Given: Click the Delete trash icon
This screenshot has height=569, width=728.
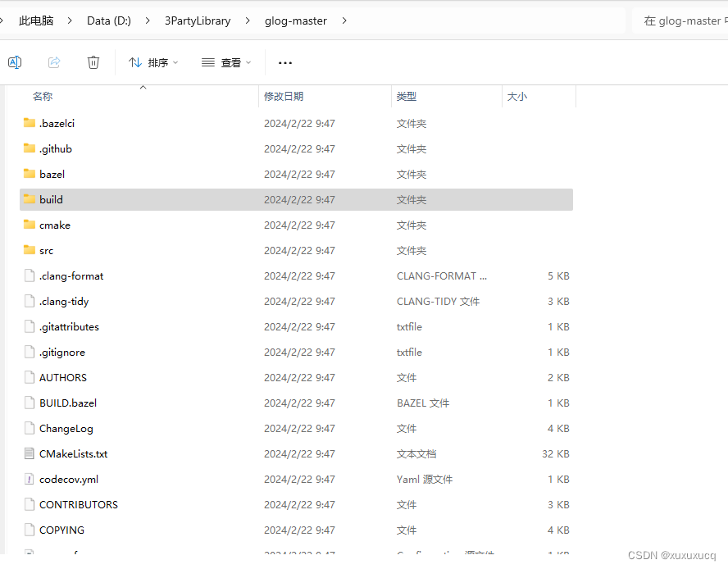Looking at the screenshot, I should (93, 62).
